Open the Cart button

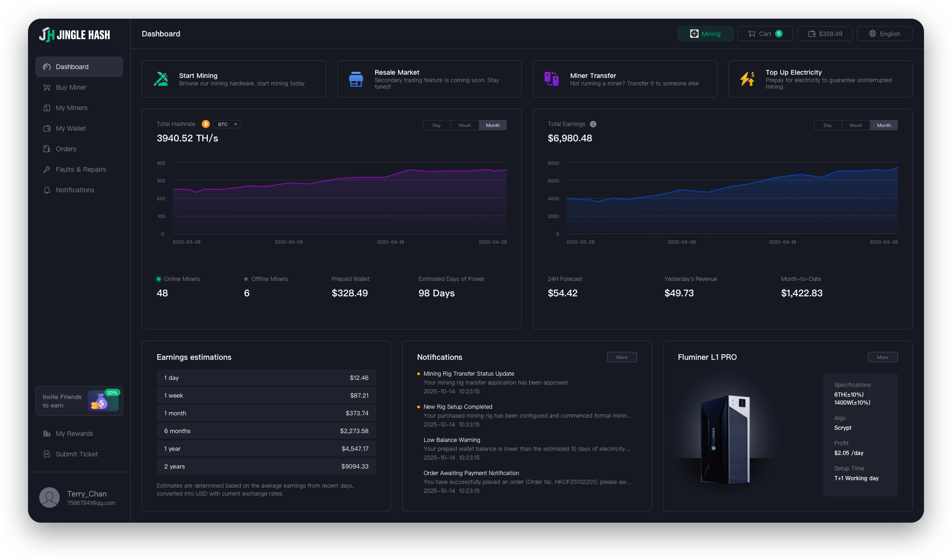coord(765,34)
